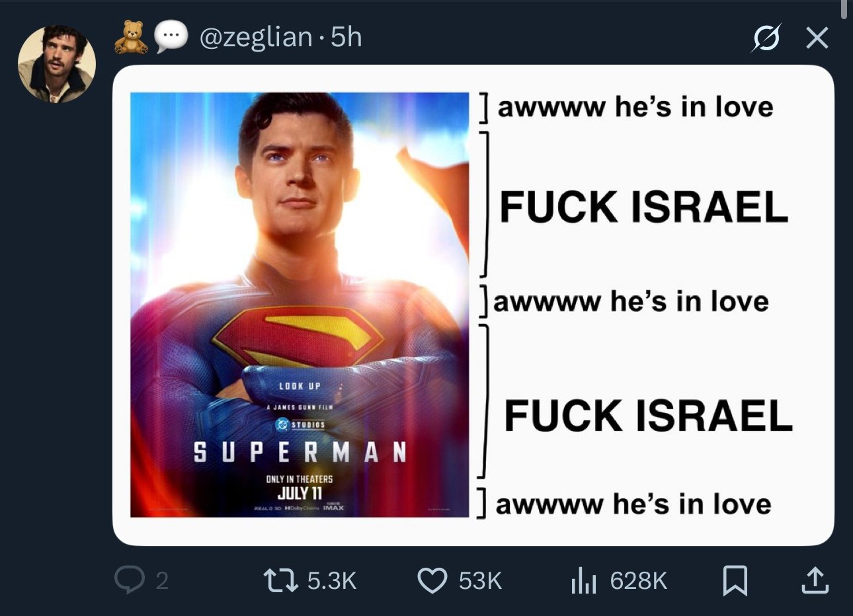
Task: Click the top "awwww he's in love" caption
Action: click(x=635, y=106)
